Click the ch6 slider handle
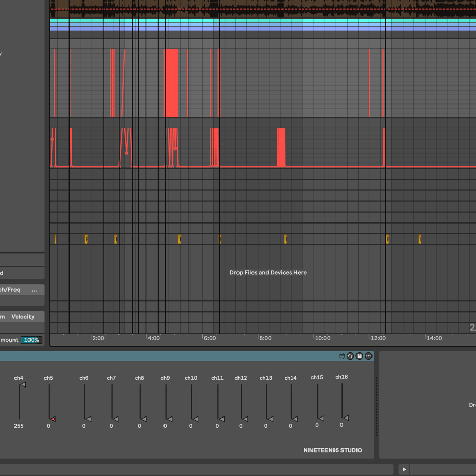Screen dimensions: 476x476 (88, 419)
